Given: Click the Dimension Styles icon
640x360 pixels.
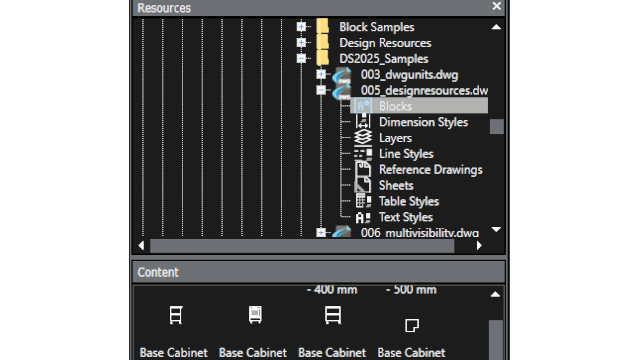Looking at the screenshot, I should click(363, 122).
